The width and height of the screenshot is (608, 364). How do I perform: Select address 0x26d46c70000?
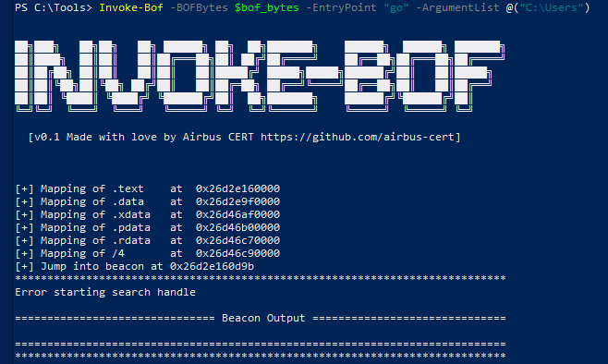coord(237,240)
